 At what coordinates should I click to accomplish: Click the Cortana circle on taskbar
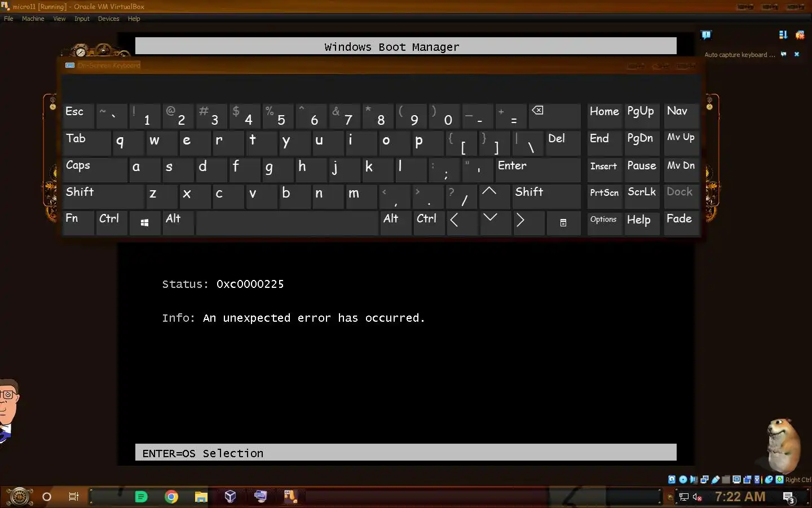pyautogui.click(x=47, y=497)
